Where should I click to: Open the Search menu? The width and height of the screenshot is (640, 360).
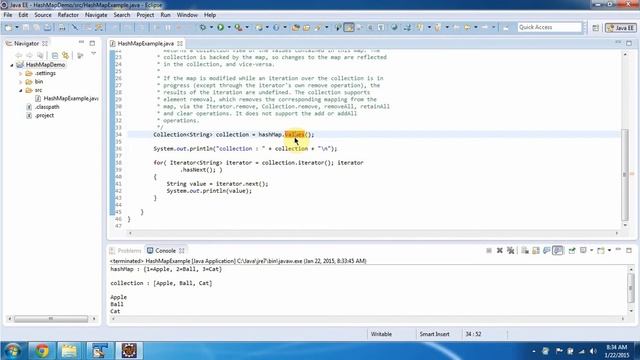(x=122, y=15)
